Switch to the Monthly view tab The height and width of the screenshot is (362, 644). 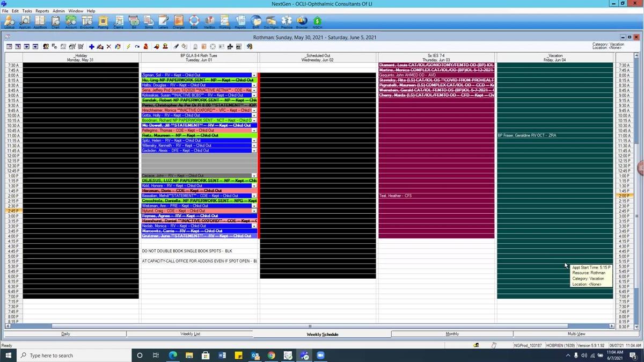tap(452, 334)
